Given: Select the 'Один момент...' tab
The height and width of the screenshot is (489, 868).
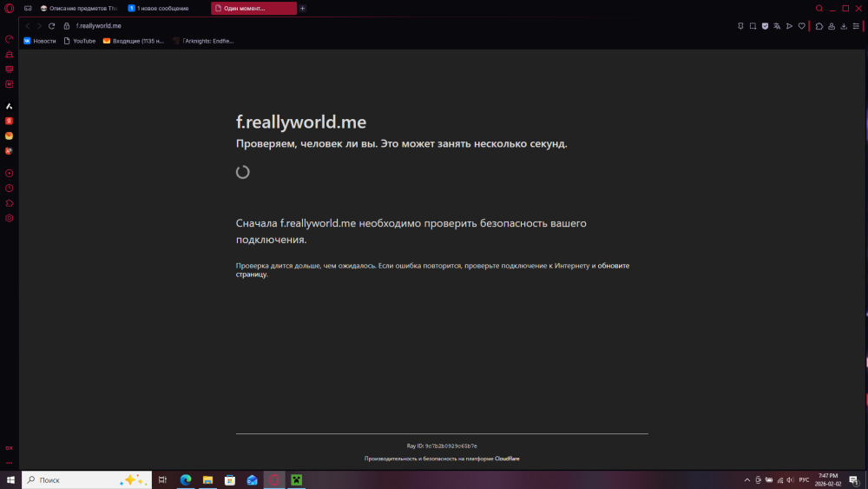Looking at the screenshot, I should tap(253, 9).
